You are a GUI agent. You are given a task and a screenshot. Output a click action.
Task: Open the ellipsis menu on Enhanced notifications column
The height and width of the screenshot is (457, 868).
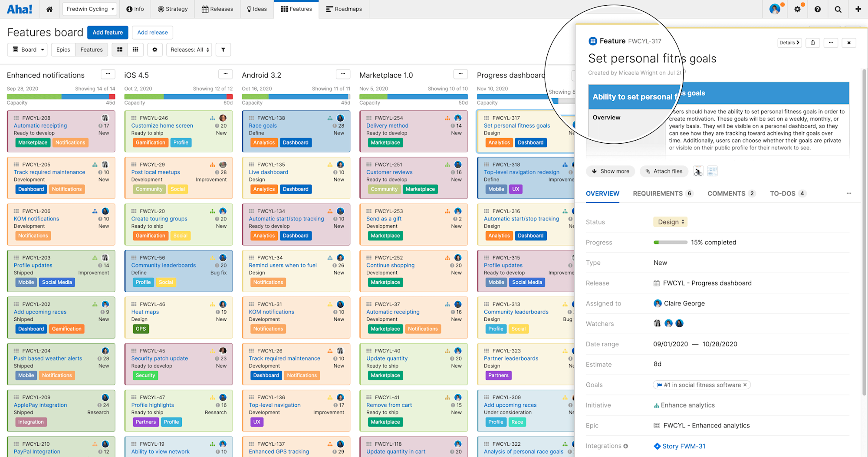pos(108,74)
